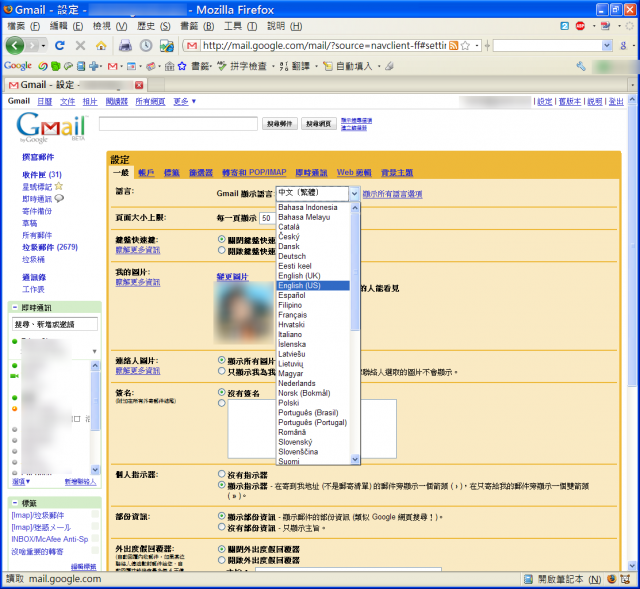640x589 pixels.
Task: Bookmark this page with the address bar star
Action: click(x=465, y=46)
